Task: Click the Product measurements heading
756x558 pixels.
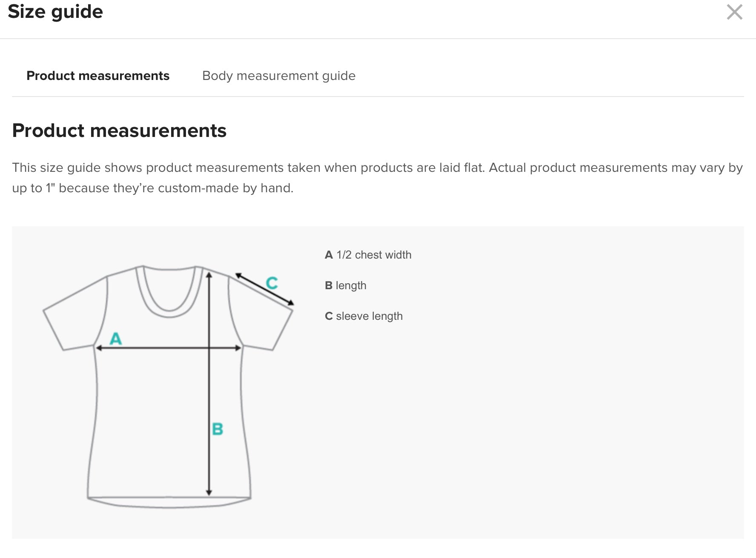Action: (119, 131)
